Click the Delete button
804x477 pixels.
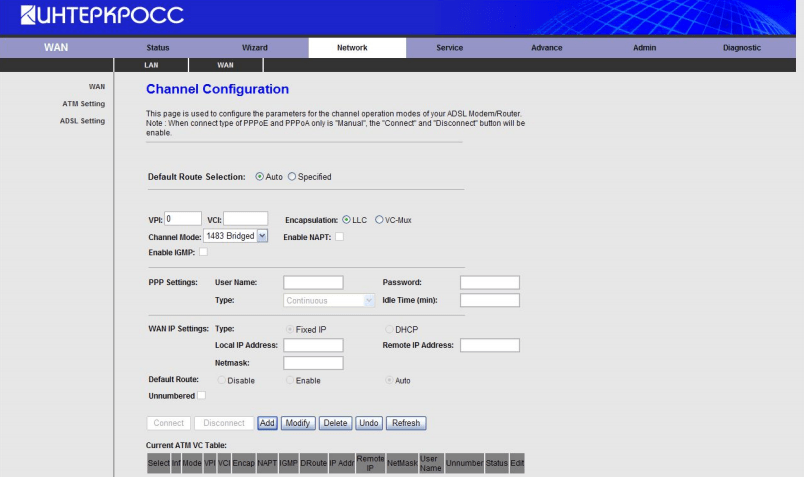[x=334, y=423]
